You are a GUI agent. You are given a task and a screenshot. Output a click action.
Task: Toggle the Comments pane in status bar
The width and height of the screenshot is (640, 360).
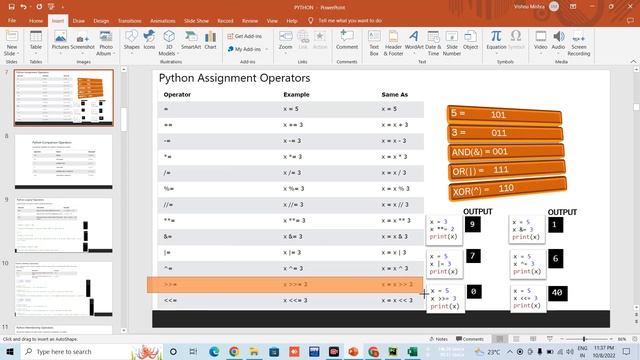coord(470,339)
